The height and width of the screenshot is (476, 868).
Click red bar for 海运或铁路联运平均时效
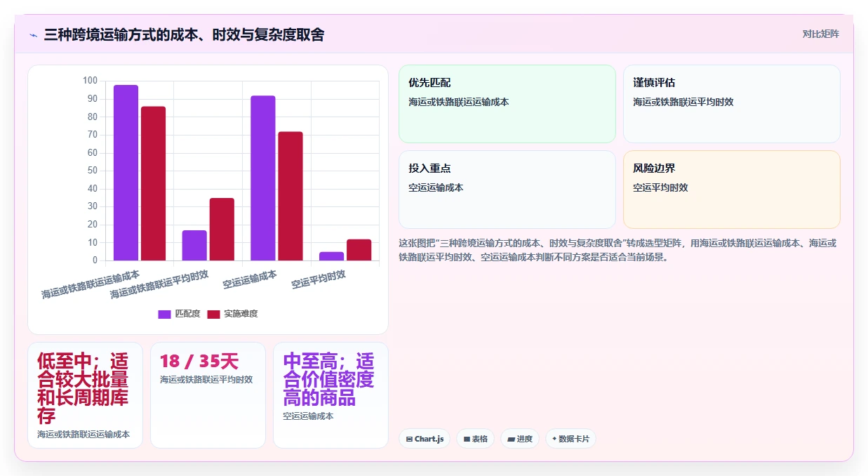pyautogui.click(x=222, y=229)
